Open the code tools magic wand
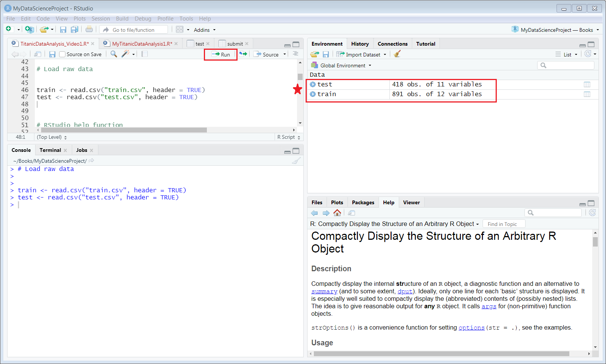This screenshot has height=364, width=606. coord(126,54)
